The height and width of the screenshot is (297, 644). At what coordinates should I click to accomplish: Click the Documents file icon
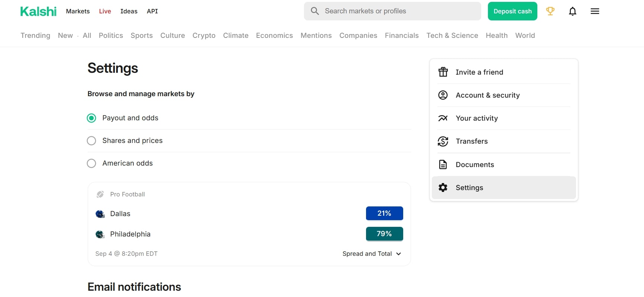pyautogui.click(x=443, y=164)
